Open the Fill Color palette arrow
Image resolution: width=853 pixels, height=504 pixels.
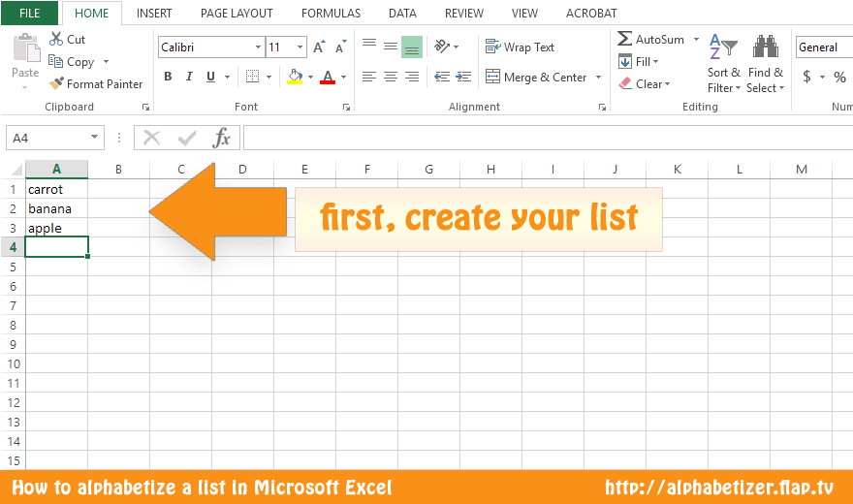(310, 78)
